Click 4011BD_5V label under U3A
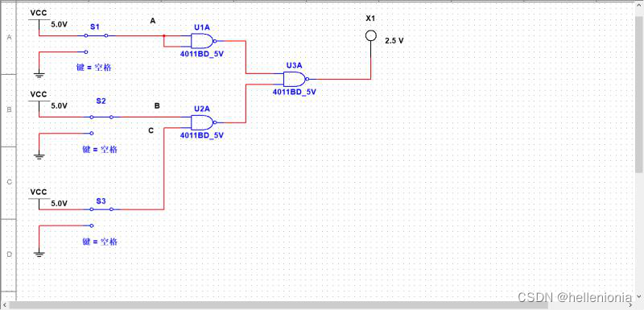 294,92
